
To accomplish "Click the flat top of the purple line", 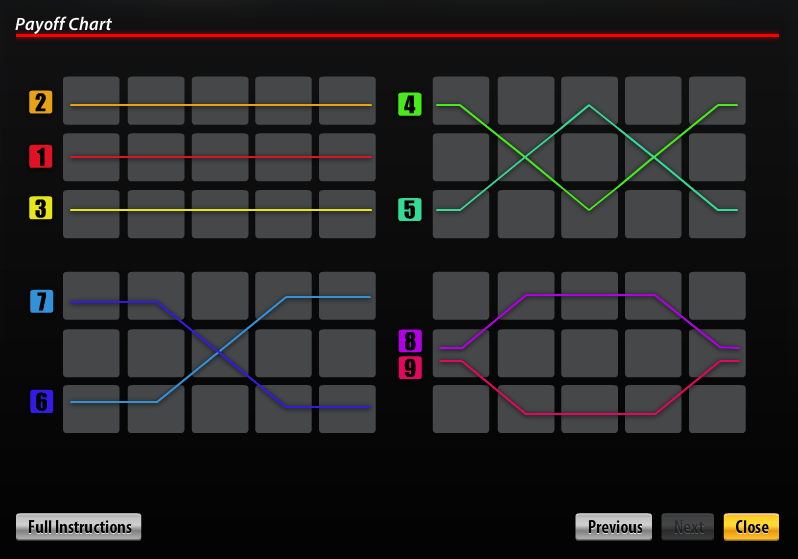I will 590,295.
